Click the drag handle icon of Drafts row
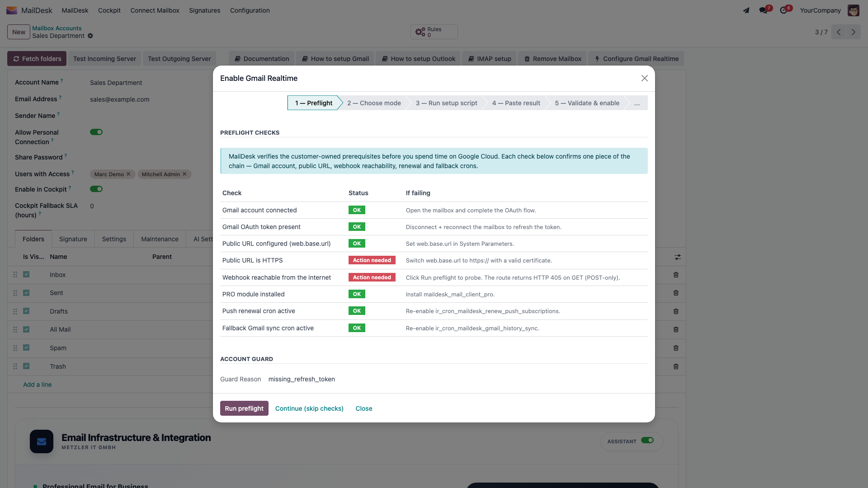The width and height of the screenshot is (868, 488). [x=15, y=311]
